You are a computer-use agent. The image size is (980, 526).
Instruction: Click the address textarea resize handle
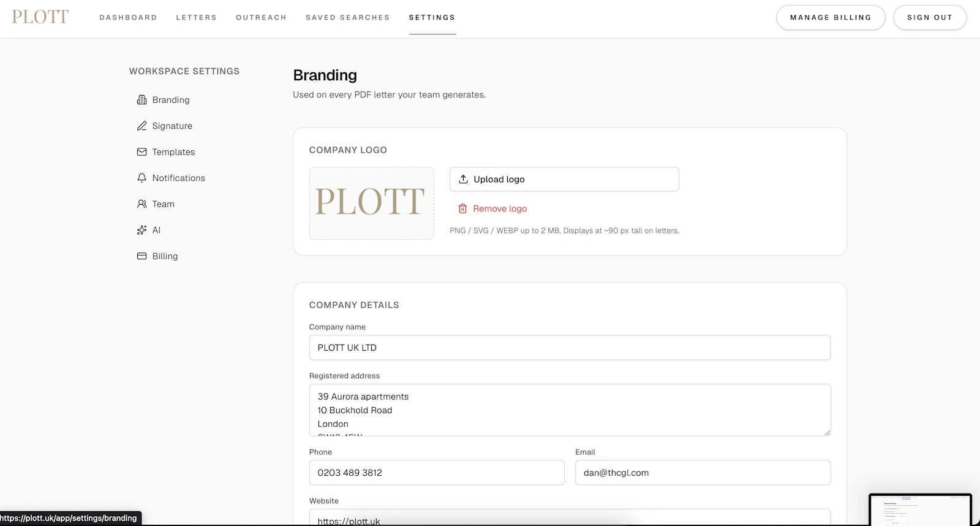tap(827, 432)
